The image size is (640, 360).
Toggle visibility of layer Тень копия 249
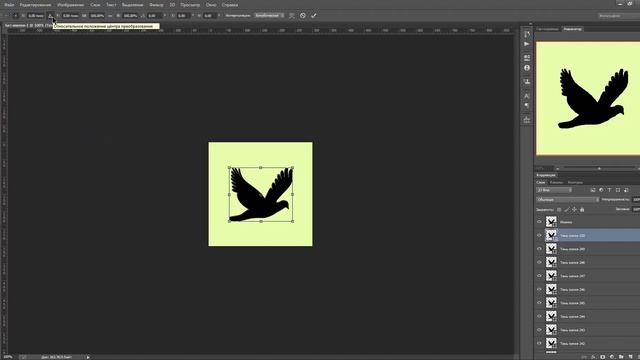(539, 249)
